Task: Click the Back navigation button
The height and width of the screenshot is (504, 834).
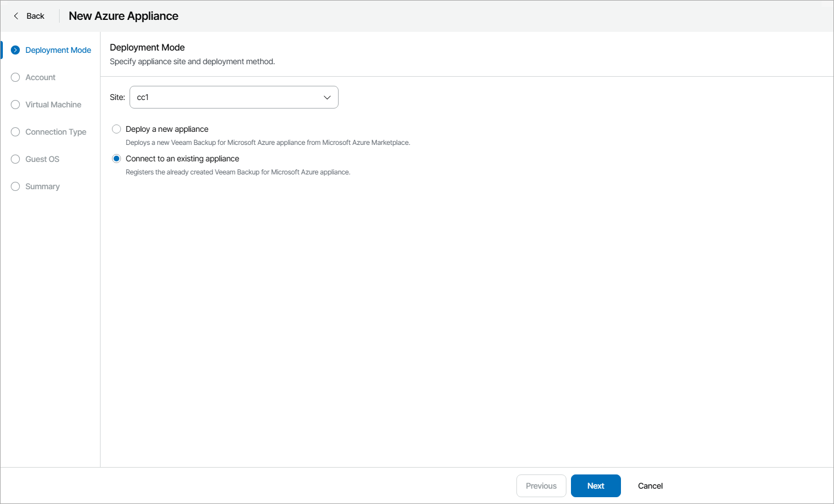Action: pyautogui.click(x=27, y=16)
